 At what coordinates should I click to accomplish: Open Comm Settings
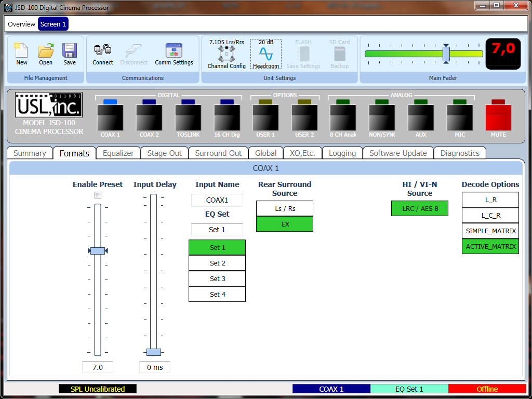pyautogui.click(x=174, y=51)
